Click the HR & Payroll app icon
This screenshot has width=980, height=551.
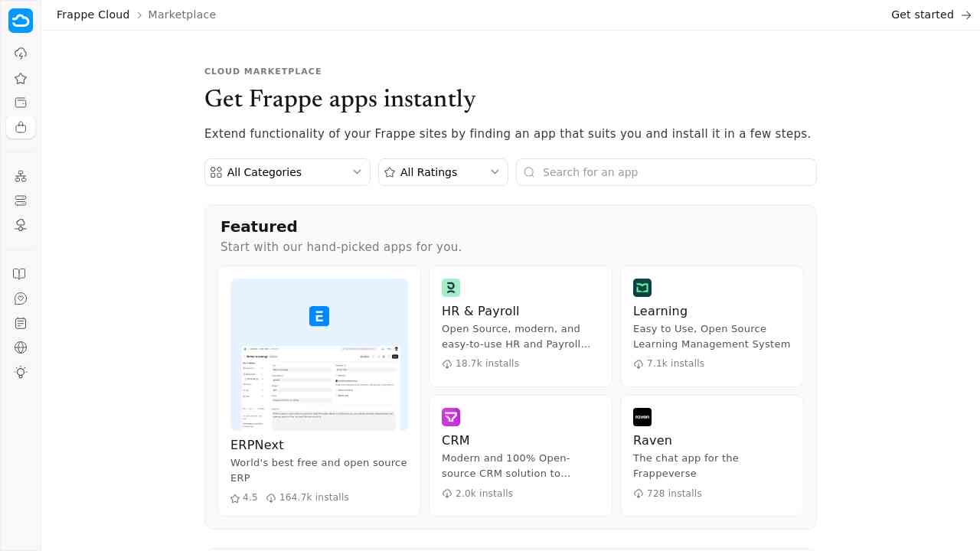pyautogui.click(x=451, y=288)
